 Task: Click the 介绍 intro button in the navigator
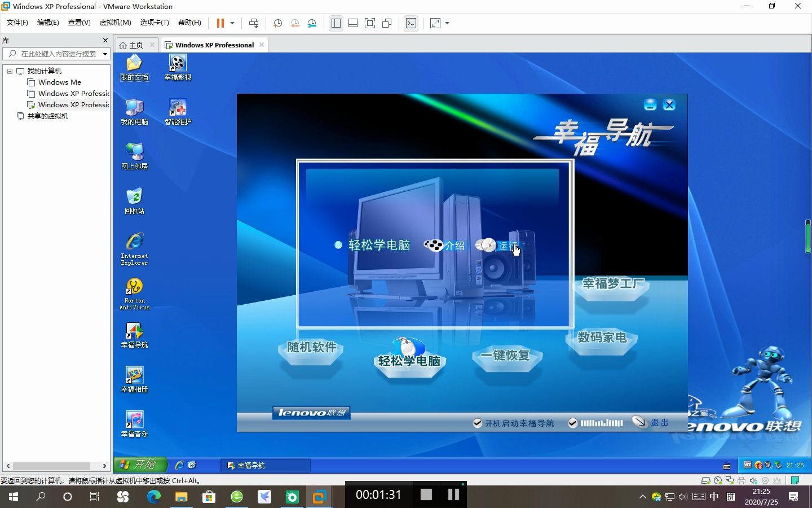pyautogui.click(x=445, y=246)
